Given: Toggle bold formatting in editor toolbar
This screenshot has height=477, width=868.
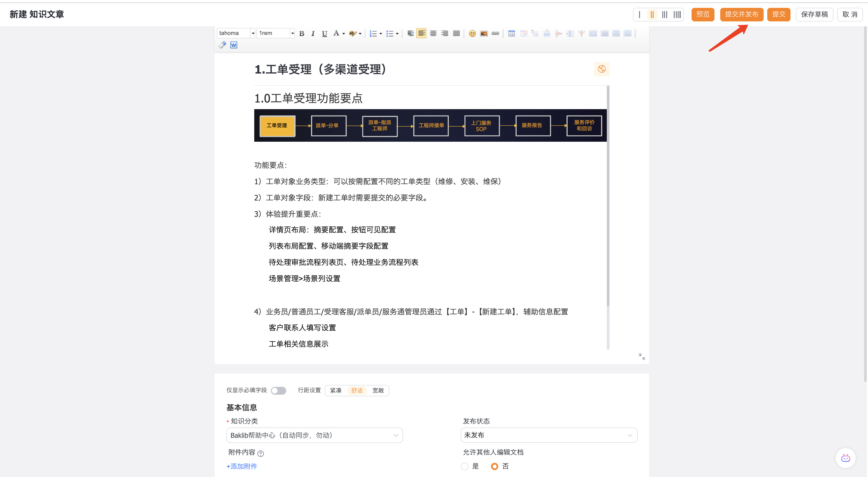Looking at the screenshot, I should tap(302, 33).
